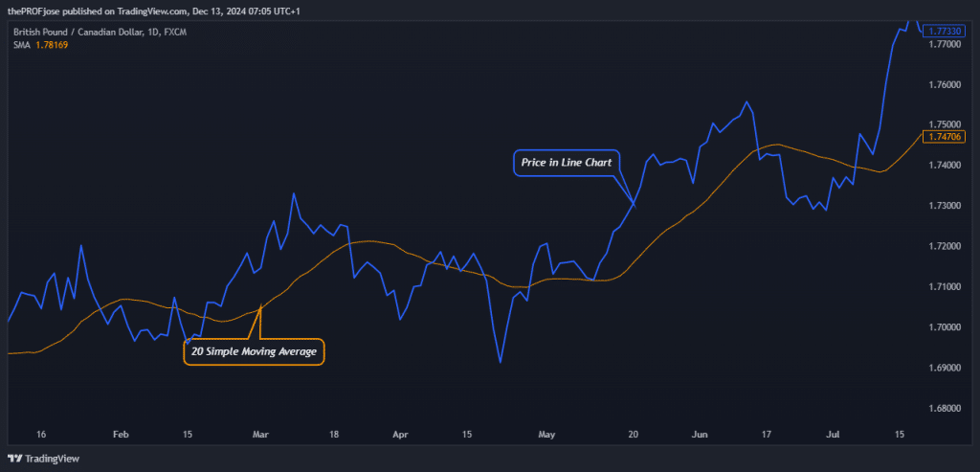Click the blue 1.77330 price label

pyautogui.click(x=945, y=31)
